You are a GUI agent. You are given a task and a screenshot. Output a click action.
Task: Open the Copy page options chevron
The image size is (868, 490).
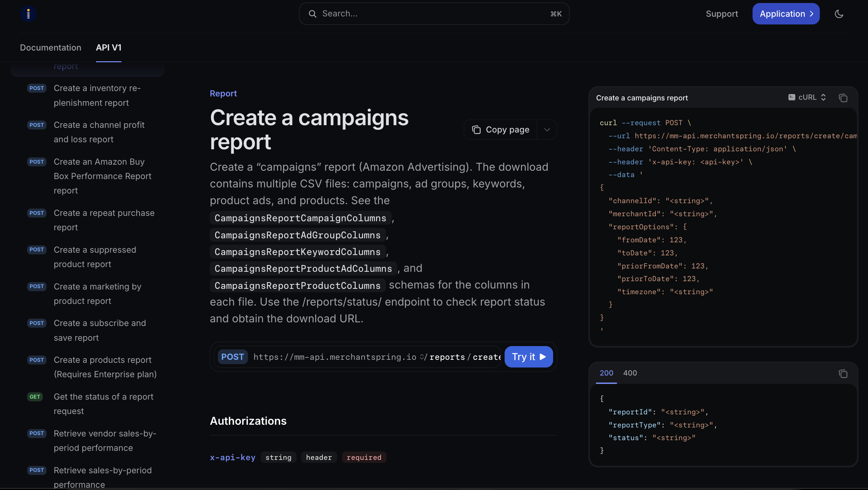click(x=546, y=130)
